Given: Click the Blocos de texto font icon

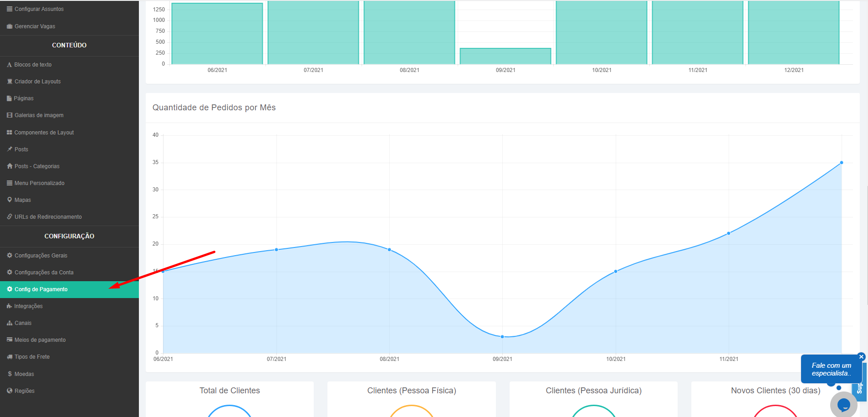Looking at the screenshot, I should tap(10, 65).
